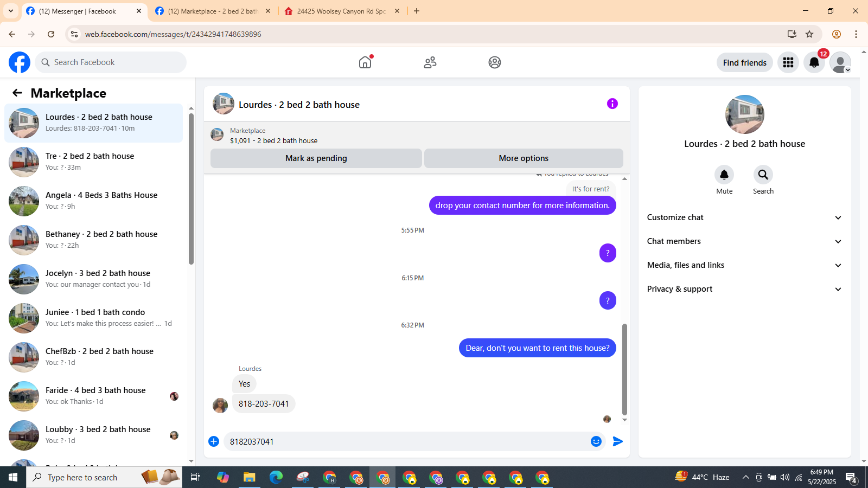This screenshot has height=488, width=868.
Task: Expand the Customize chat section
Action: [x=744, y=217]
